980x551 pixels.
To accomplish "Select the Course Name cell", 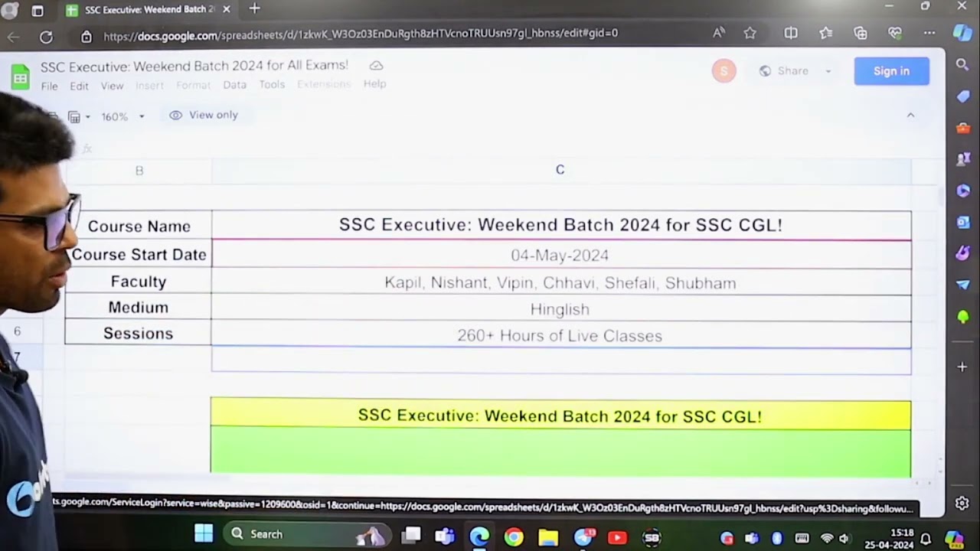I will 139,226.
